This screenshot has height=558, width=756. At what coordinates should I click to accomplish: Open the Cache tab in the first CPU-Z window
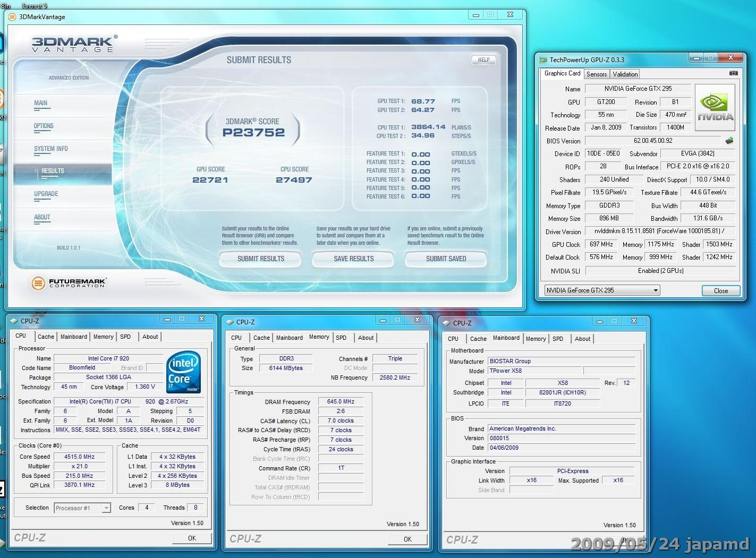(46, 337)
